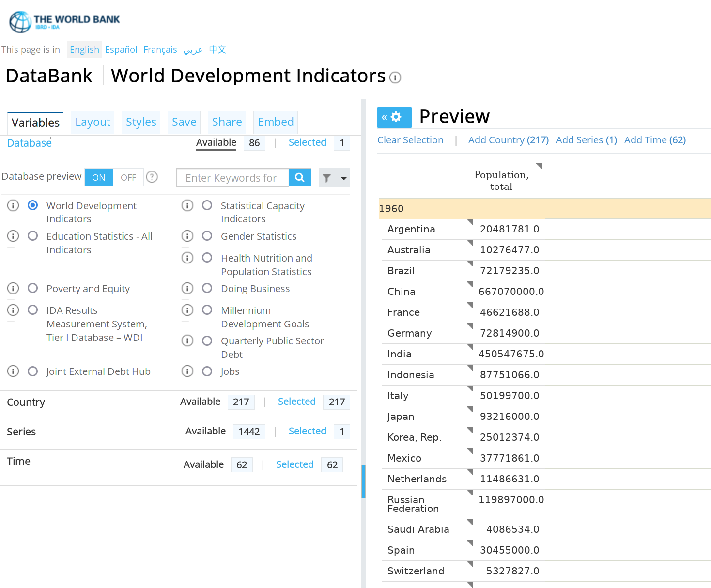Viewport: 711px width, 588px height.
Task: Expand the Series section
Action: point(21,432)
